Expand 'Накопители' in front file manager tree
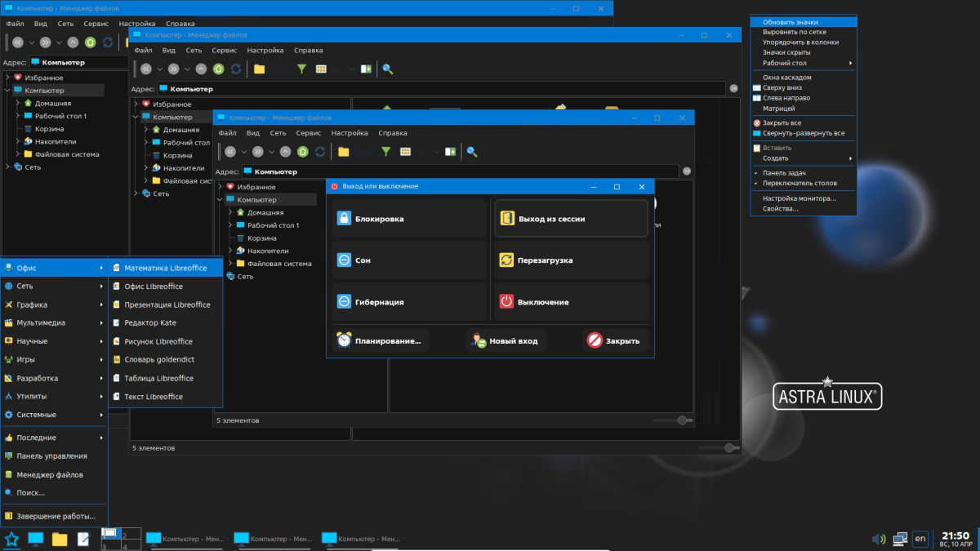 tap(230, 251)
